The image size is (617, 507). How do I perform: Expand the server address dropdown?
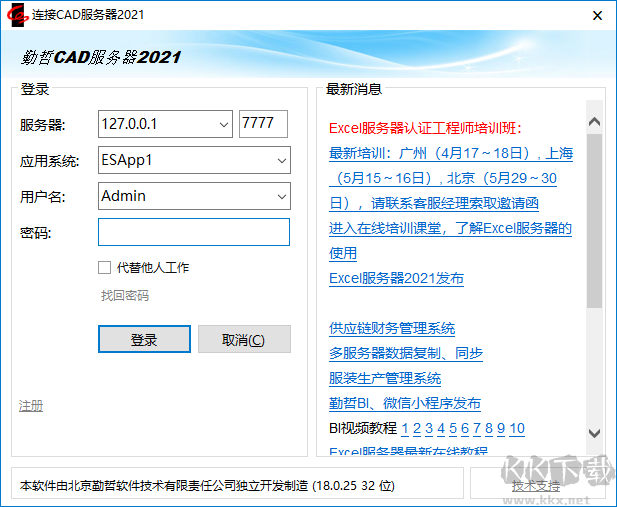point(224,124)
